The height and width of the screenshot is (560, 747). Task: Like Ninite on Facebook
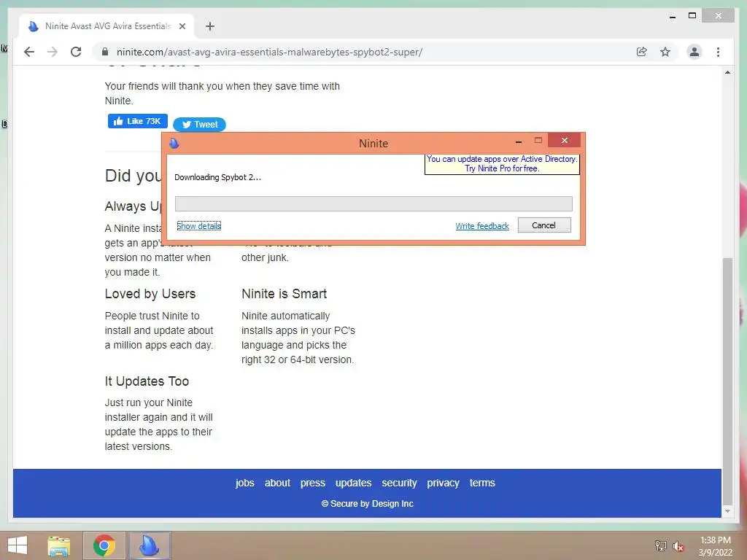[138, 121]
